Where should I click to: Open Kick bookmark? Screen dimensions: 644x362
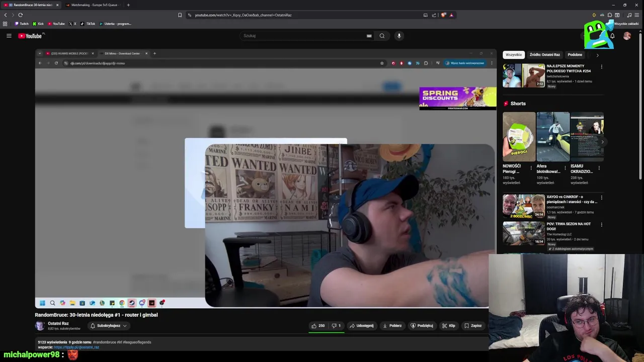tap(38, 24)
